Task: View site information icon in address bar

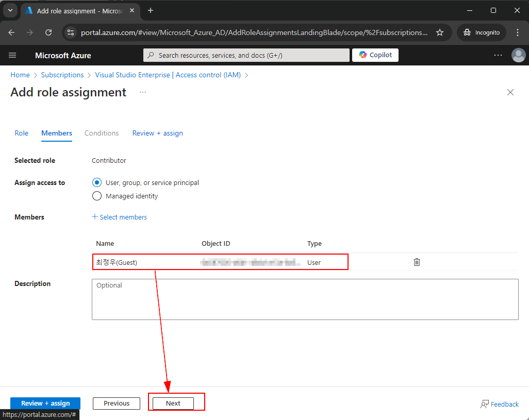Action: [x=71, y=32]
